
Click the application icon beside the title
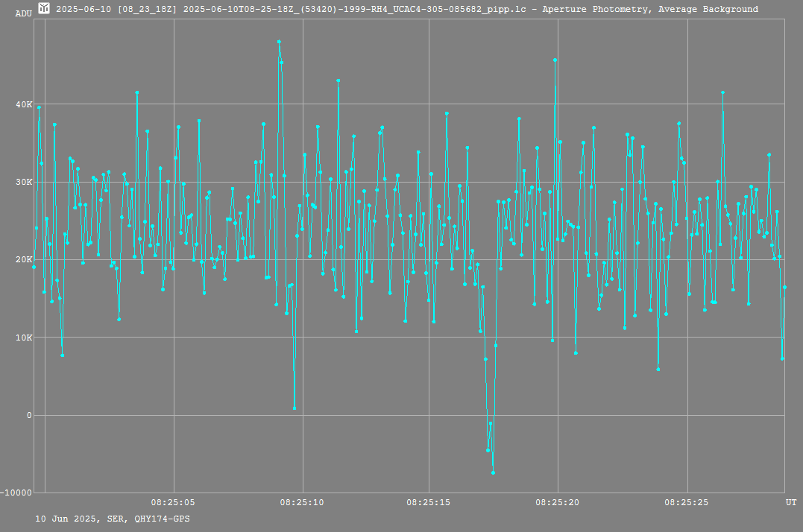45,9
